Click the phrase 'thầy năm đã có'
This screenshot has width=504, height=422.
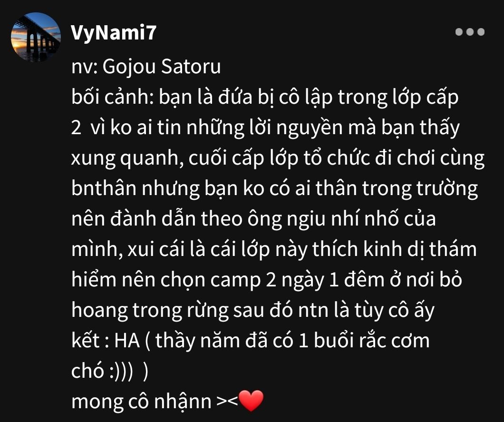(x=224, y=341)
